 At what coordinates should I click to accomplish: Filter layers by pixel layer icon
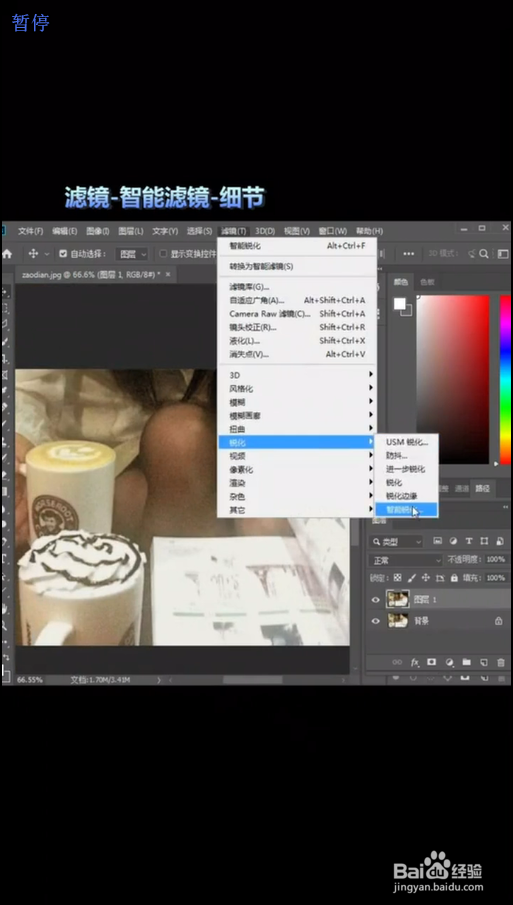click(x=437, y=541)
